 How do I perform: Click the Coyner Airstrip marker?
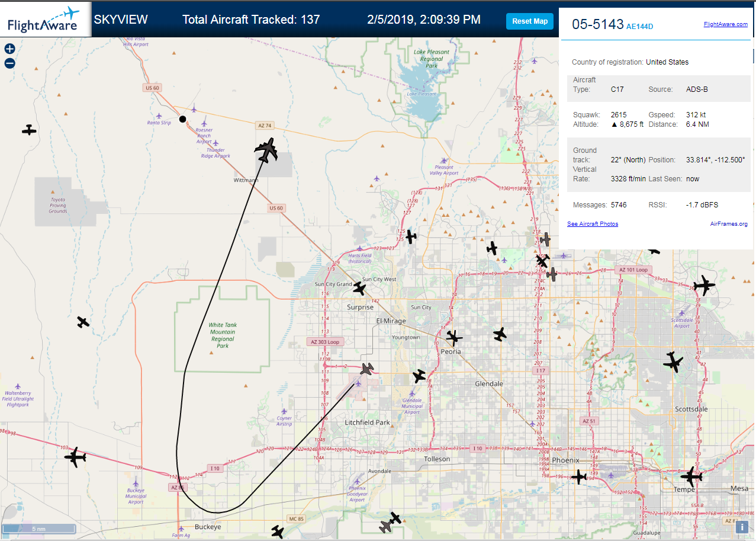tap(284, 411)
